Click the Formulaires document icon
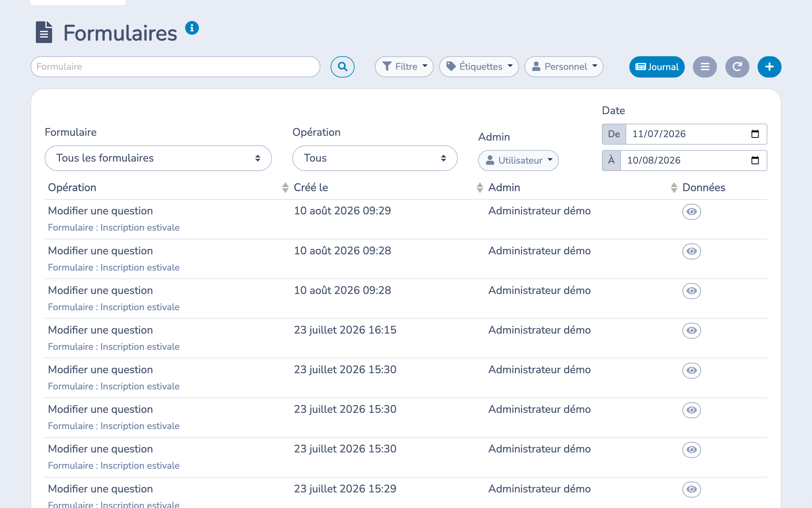The width and height of the screenshot is (812, 508). pyautogui.click(x=44, y=32)
